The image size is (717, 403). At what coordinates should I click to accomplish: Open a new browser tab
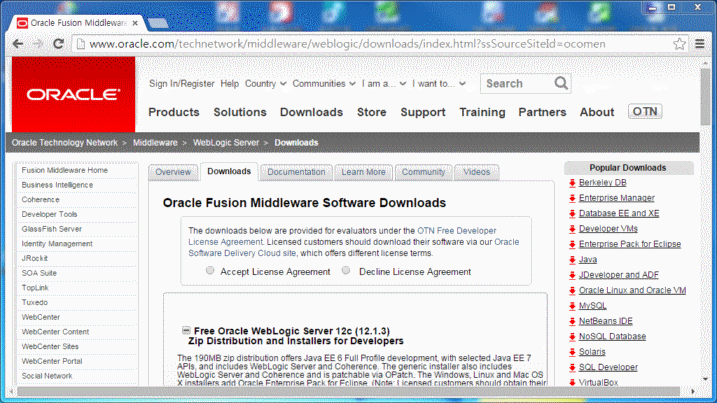coord(158,23)
